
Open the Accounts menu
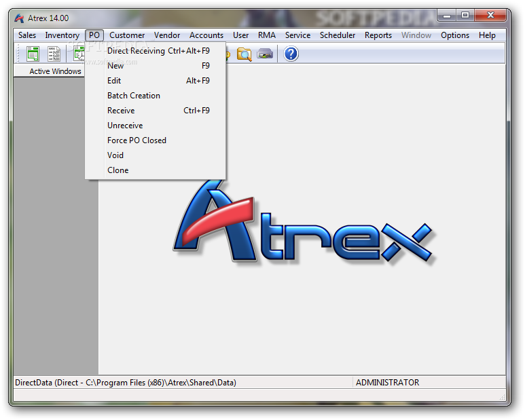pos(206,35)
